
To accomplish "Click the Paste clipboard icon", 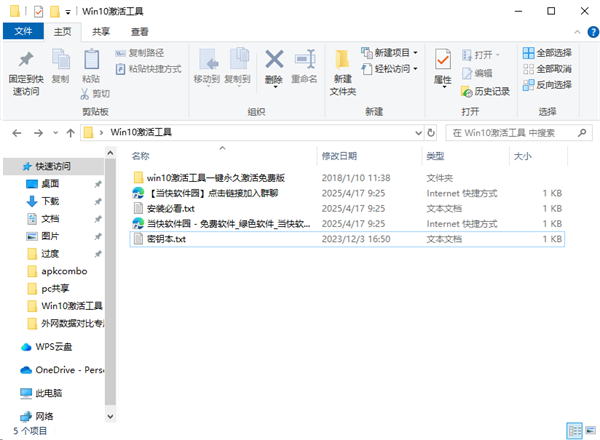I will click(91, 60).
